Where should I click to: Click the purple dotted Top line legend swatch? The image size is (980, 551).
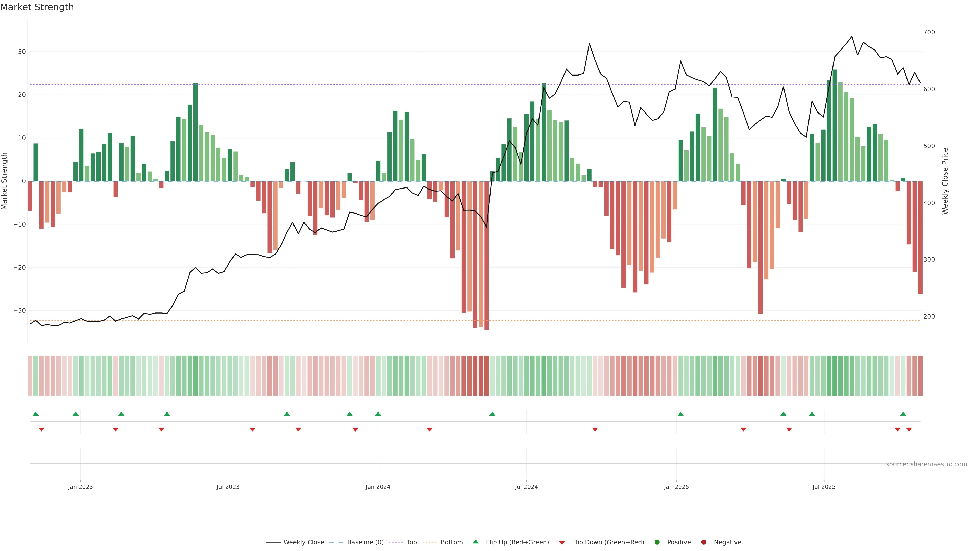click(396, 542)
